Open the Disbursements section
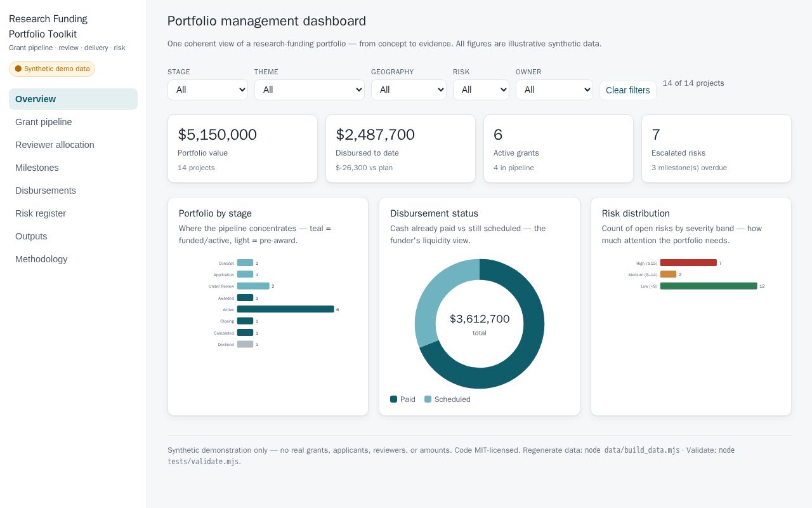Screen dimensions: 812x508 pyautogui.click(x=73, y=190)
